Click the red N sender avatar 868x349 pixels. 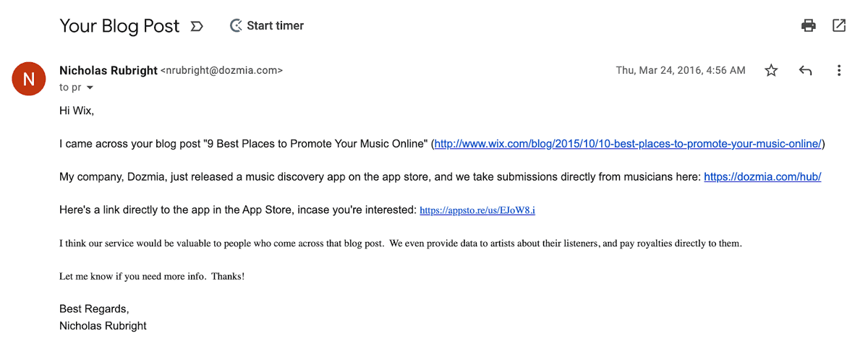point(29,79)
